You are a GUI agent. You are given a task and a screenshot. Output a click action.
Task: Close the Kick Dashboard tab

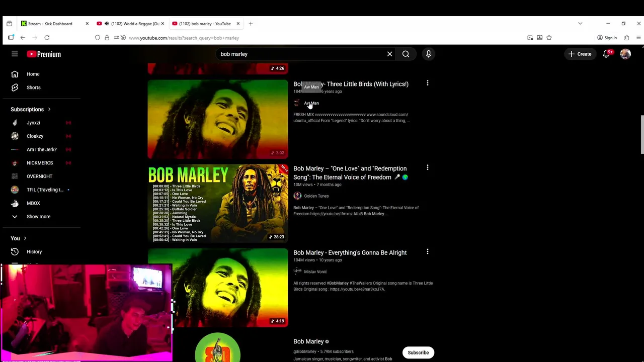(87, 24)
